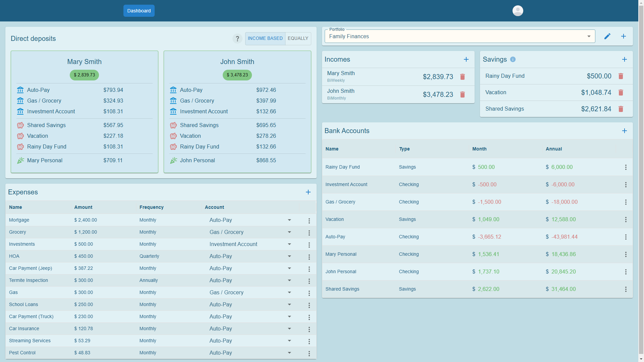Open the user profile avatar
Viewport: 644px width, 362px height.
pos(518,11)
